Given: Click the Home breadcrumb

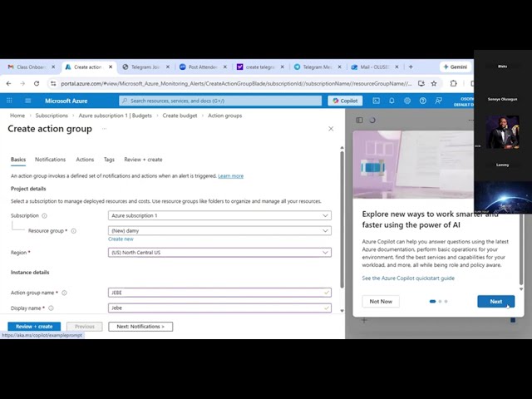Looking at the screenshot, I should pos(17,116).
